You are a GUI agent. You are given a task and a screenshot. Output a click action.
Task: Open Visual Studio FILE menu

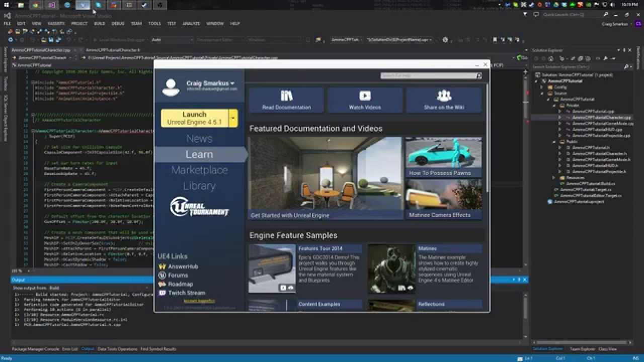coord(7,24)
